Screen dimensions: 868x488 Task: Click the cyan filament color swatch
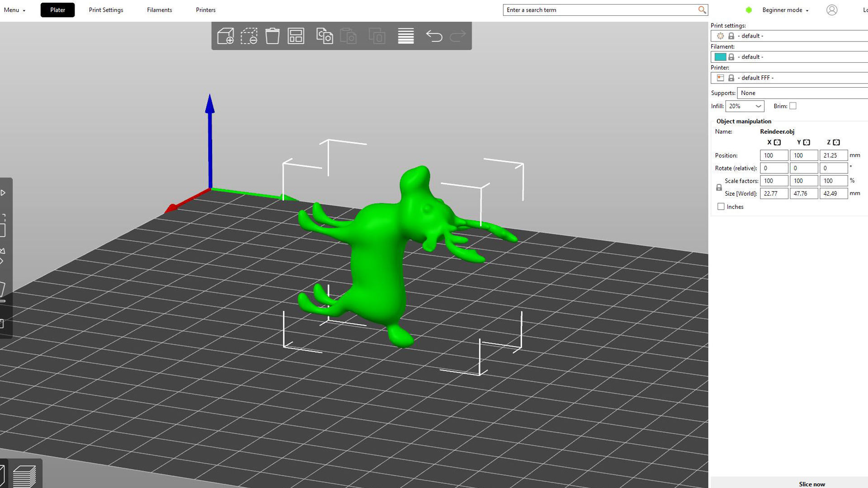[720, 57]
